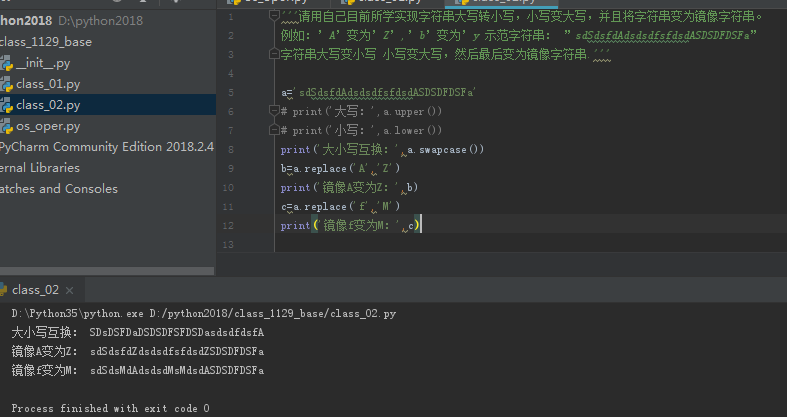Open class_01.py from the project tree

pyautogui.click(x=47, y=84)
